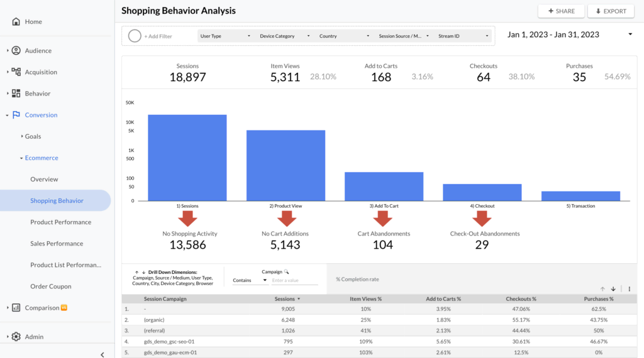Click the Conversion flag icon
The width and height of the screenshot is (644, 358).
click(x=16, y=115)
